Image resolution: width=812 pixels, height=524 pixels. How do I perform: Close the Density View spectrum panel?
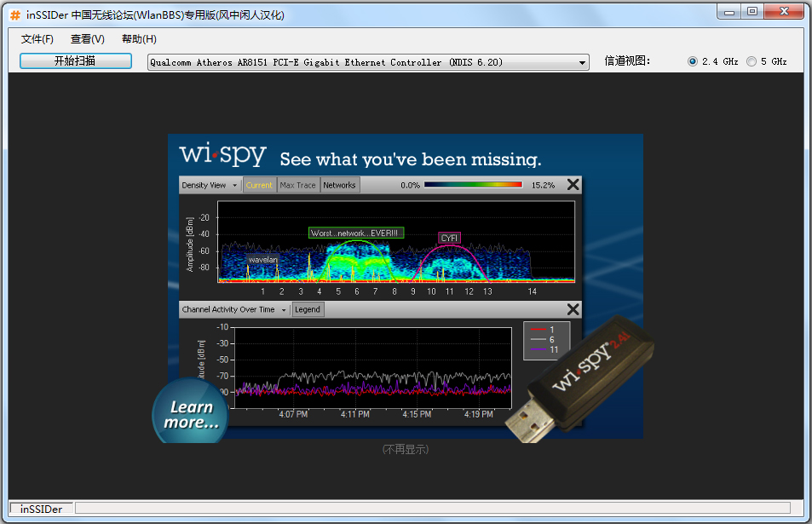(573, 184)
